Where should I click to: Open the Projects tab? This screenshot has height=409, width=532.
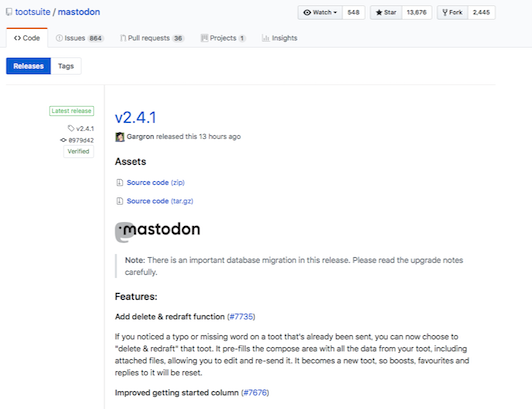223,38
